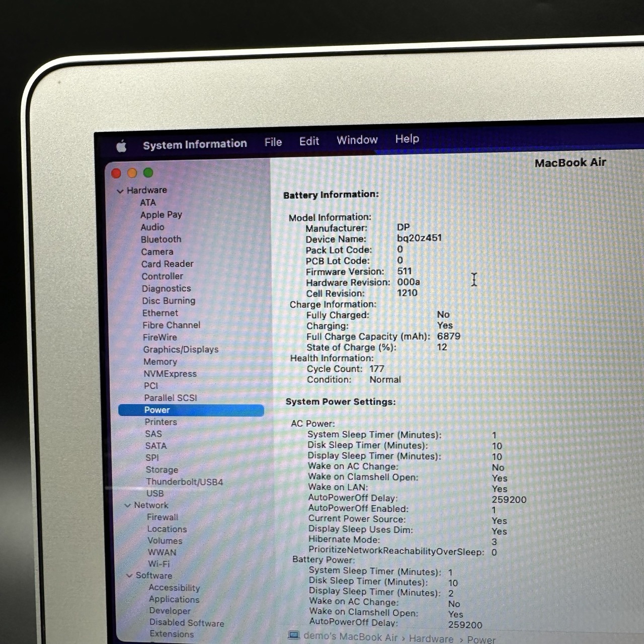Select Wi-Fi under Network
Screen dimensions: 644x644
159,564
